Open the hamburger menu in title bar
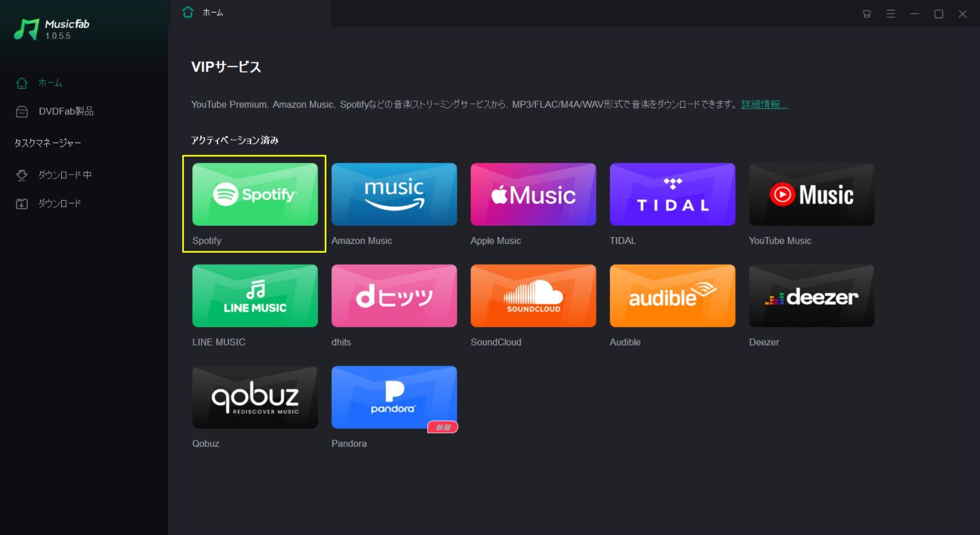This screenshot has width=980, height=535. coord(891,14)
